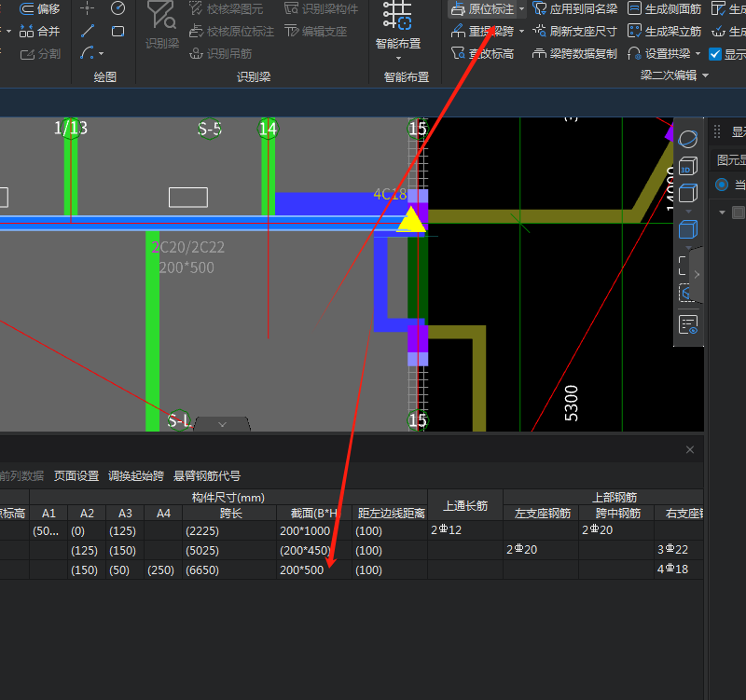This screenshot has width=746, height=700.
Task: Click 识别吊筋 tool
Action: 220,54
